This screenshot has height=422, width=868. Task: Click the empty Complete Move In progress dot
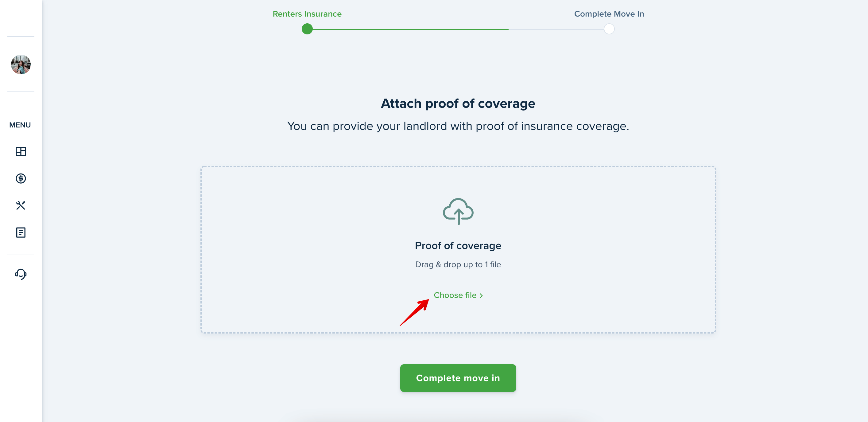point(609,29)
